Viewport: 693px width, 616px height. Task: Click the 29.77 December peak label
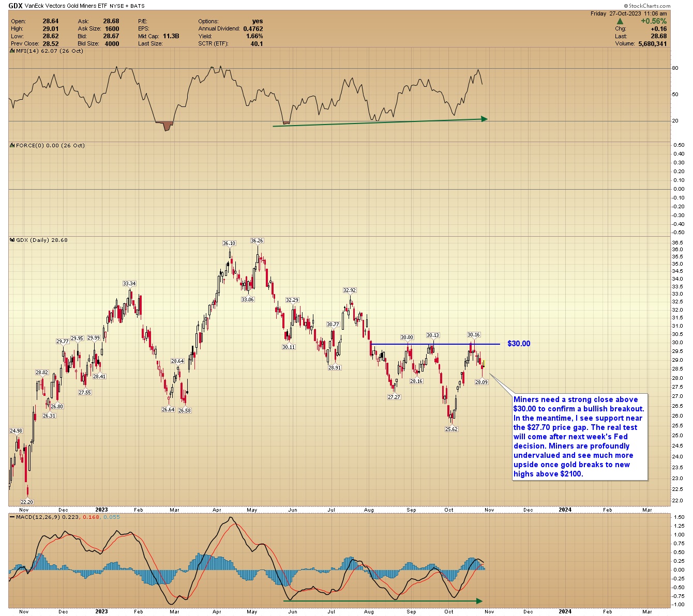coord(63,342)
